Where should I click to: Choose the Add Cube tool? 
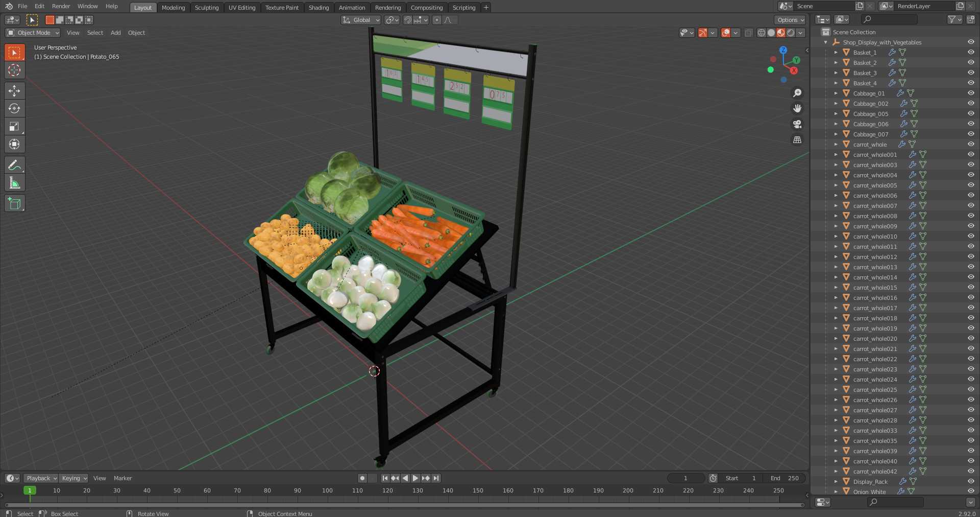coord(14,203)
